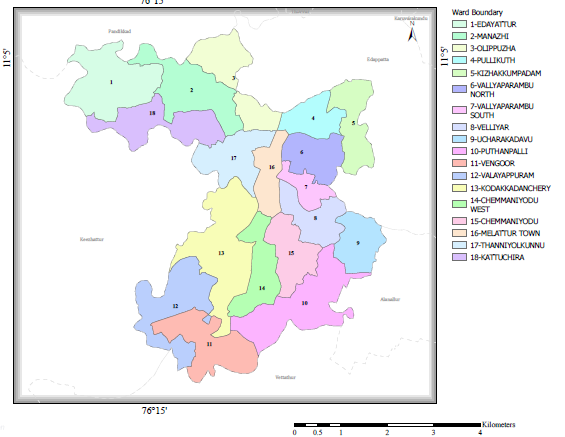The image size is (565, 437).
Task: Click the 13-KODAKKADANCHERY legend swatch
Action: pyautogui.click(x=459, y=188)
